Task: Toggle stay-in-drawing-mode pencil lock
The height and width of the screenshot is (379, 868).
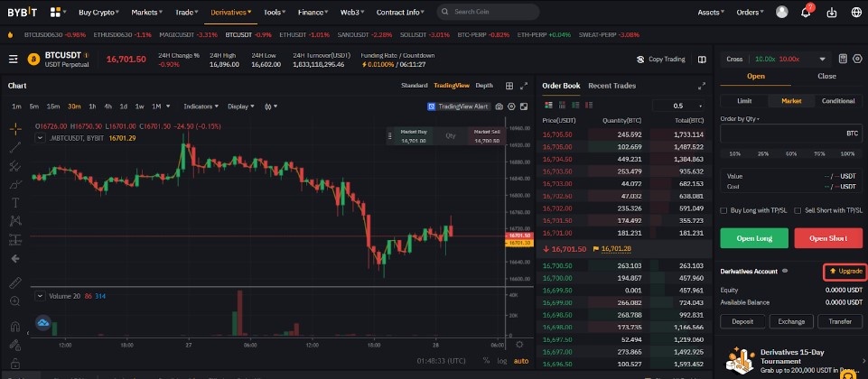Action: 15,346
